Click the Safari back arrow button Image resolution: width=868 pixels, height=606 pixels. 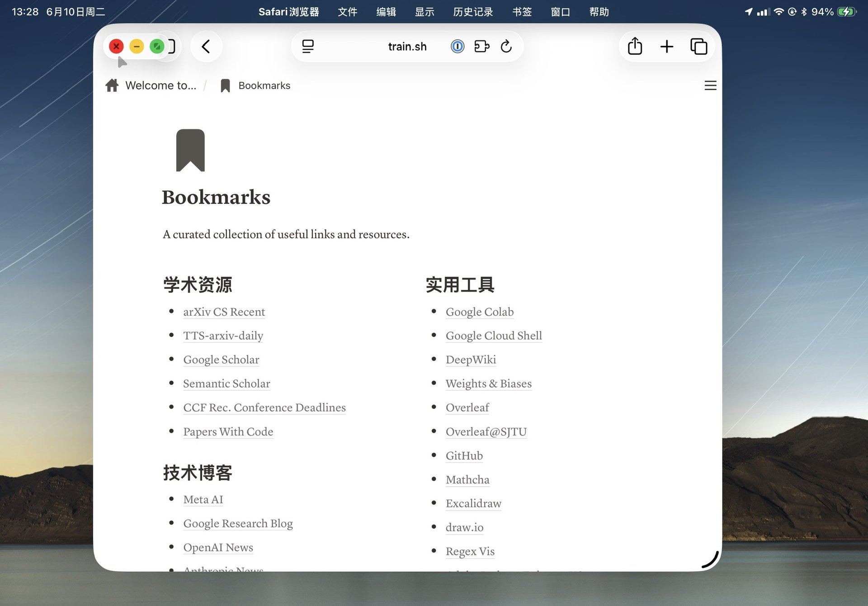click(x=206, y=46)
